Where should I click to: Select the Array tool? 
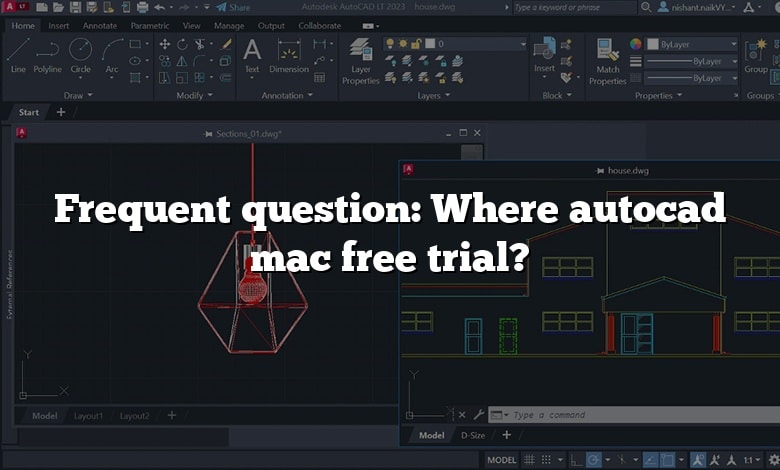point(199,78)
